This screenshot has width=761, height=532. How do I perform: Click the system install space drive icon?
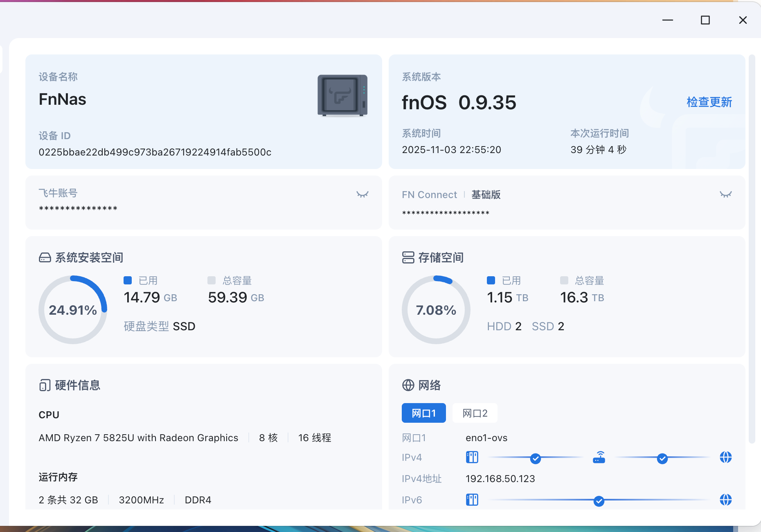[45, 257]
